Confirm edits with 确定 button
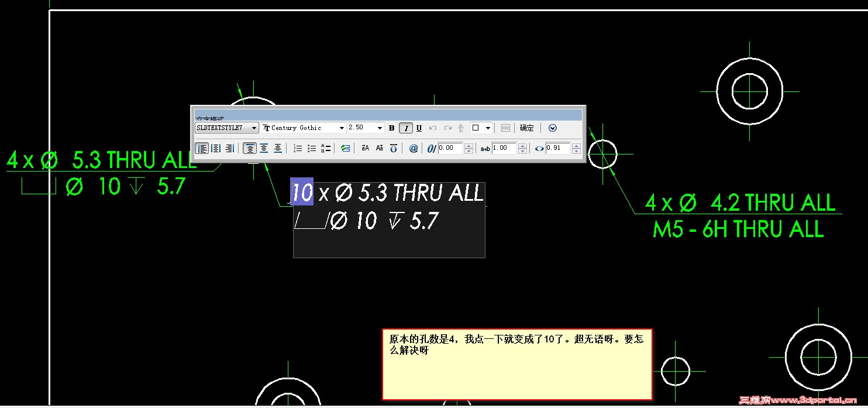868x408 pixels. pyautogui.click(x=526, y=128)
